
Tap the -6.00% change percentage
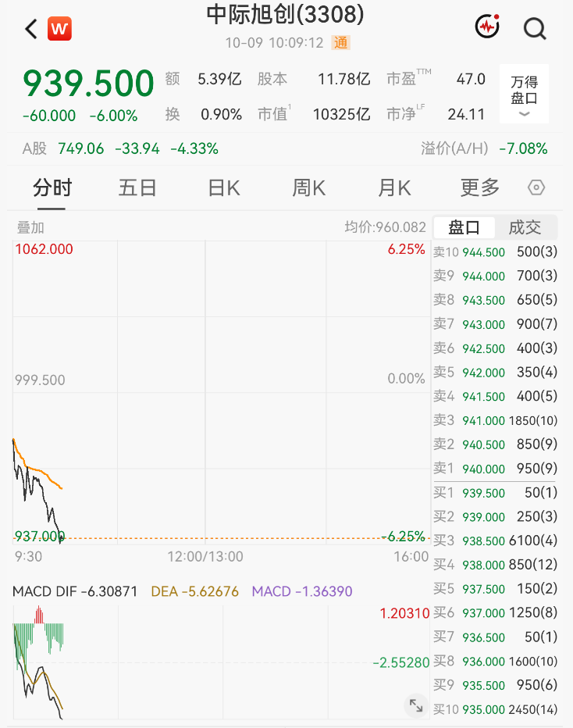coord(113,116)
